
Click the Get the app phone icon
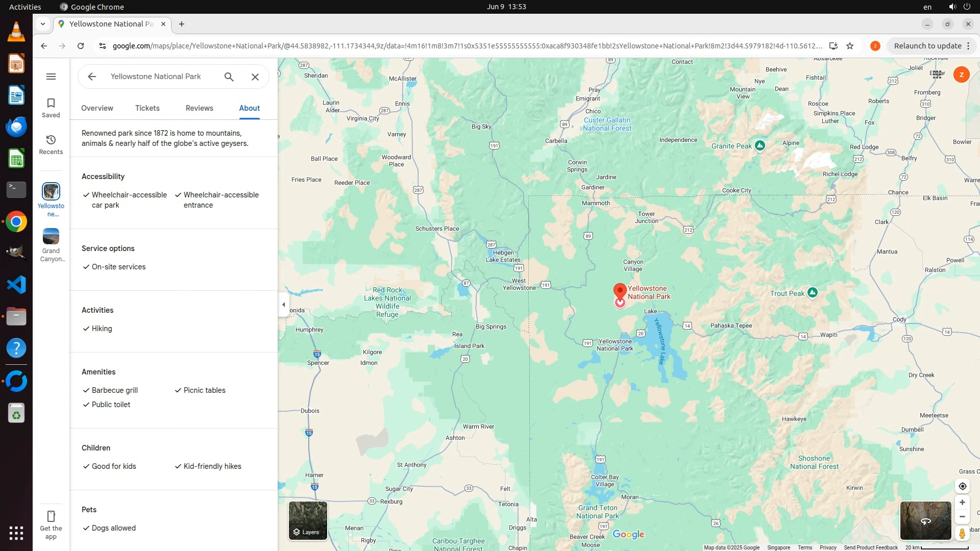[x=51, y=516]
